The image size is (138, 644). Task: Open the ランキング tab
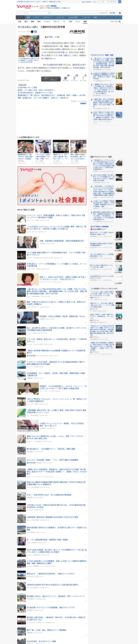[x=86, y=17]
